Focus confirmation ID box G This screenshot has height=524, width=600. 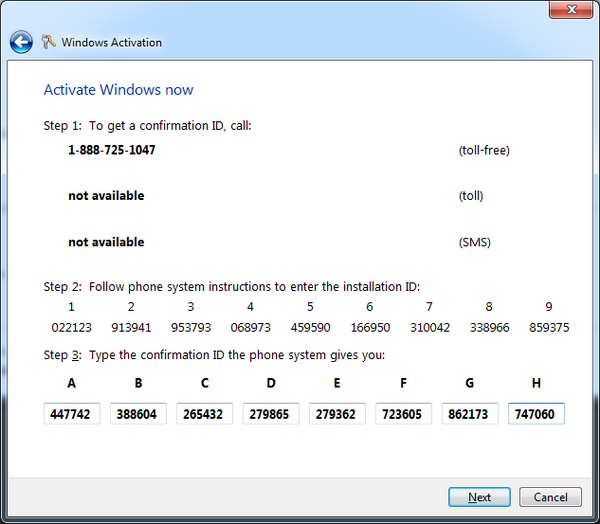[470, 414]
